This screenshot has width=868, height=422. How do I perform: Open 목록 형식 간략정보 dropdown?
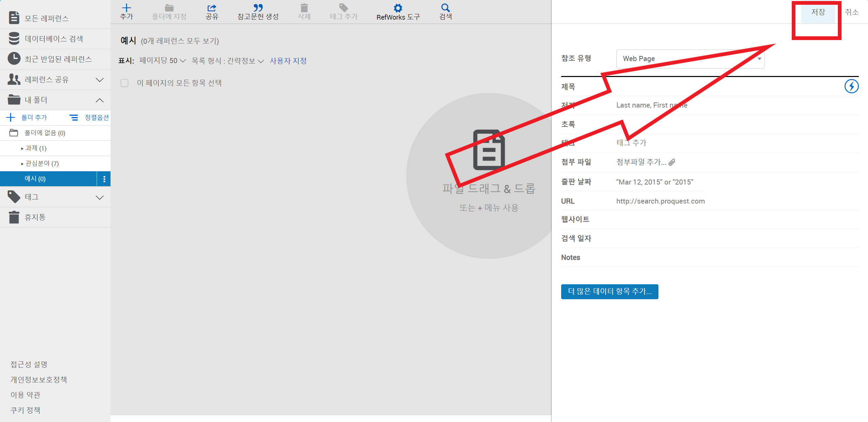[x=228, y=61]
